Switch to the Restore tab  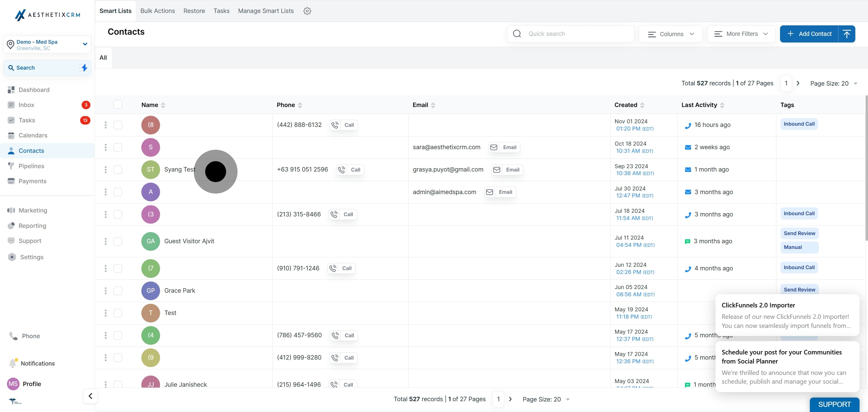click(194, 11)
